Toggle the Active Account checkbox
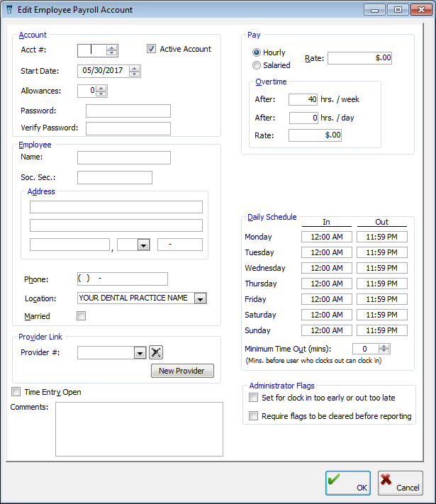The width and height of the screenshot is (436, 504). click(x=151, y=49)
